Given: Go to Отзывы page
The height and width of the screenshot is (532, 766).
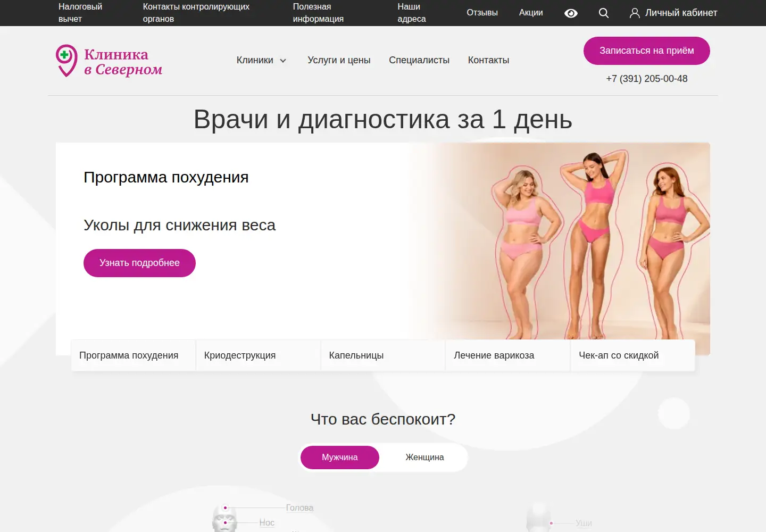Looking at the screenshot, I should [482, 13].
